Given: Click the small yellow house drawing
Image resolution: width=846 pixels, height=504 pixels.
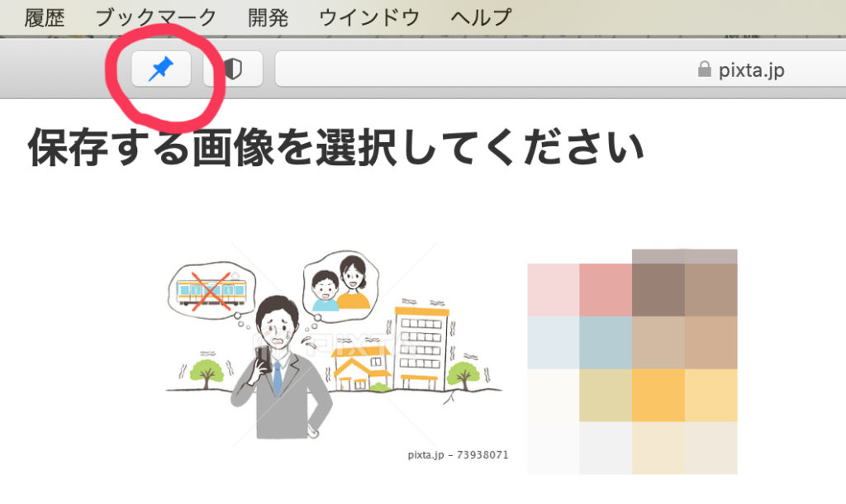Looking at the screenshot, I should click(x=361, y=368).
